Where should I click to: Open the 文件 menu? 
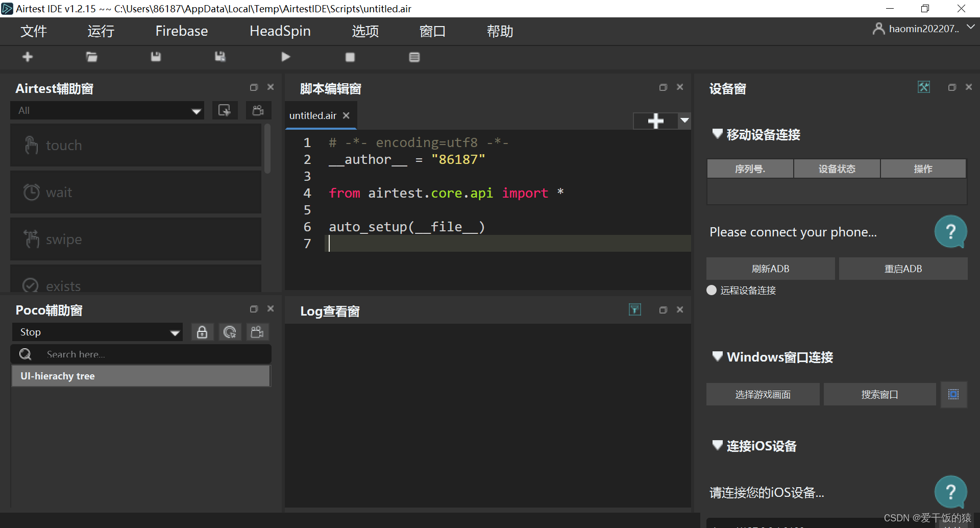point(34,31)
